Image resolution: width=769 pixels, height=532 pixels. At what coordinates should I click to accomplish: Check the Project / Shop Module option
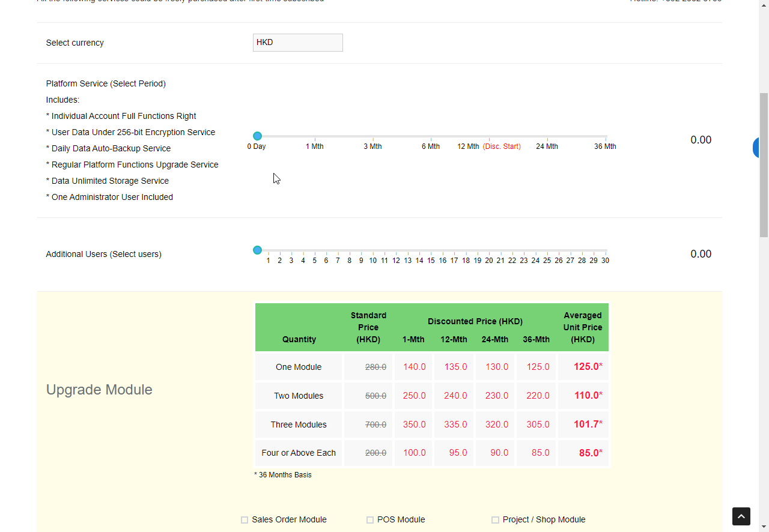tap(495, 520)
